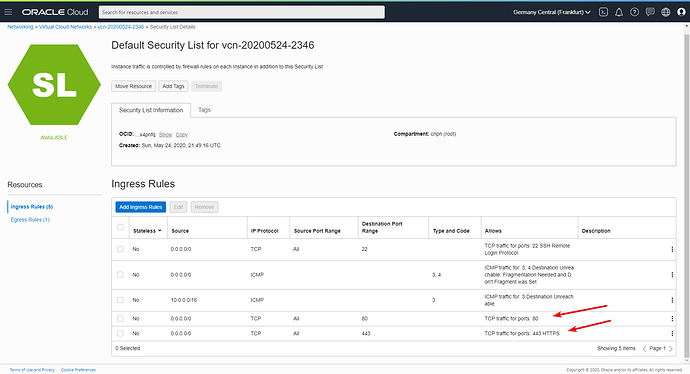Click the '0 Selected' status text

pyautogui.click(x=128, y=348)
